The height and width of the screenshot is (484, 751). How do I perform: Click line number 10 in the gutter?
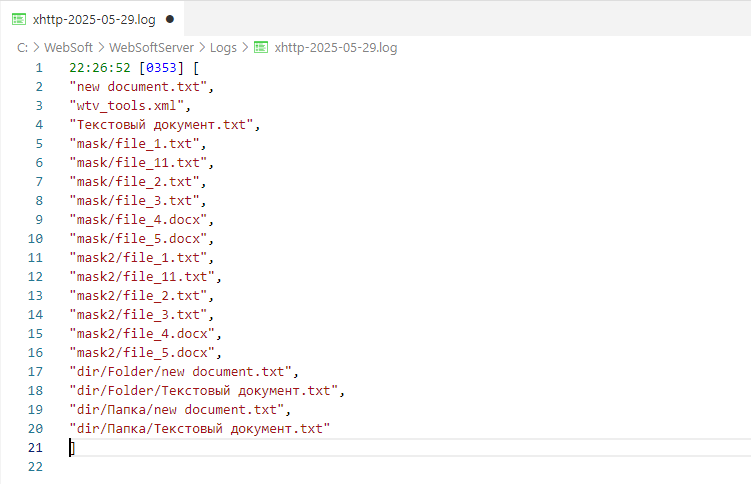pyautogui.click(x=35, y=239)
